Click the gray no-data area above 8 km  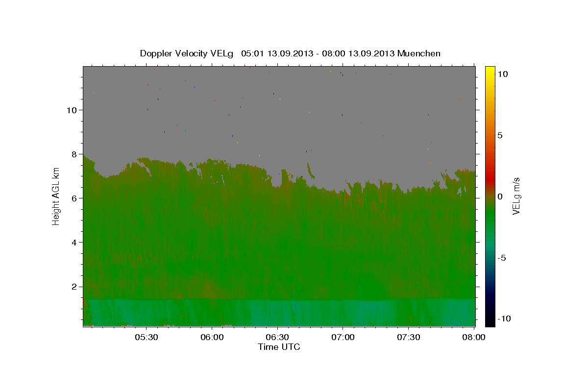279,110
